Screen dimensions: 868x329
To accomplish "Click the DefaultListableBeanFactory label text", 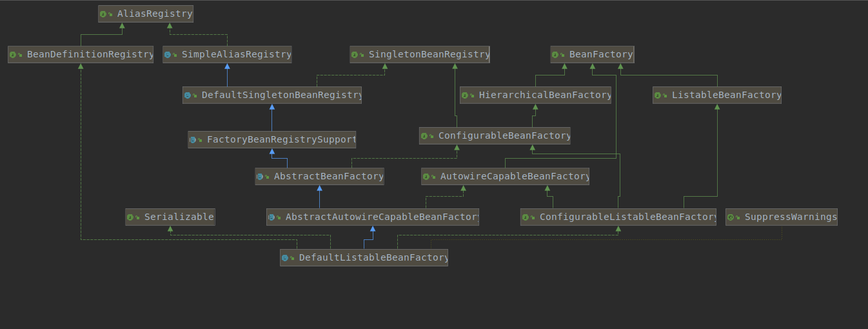I will tap(373, 258).
